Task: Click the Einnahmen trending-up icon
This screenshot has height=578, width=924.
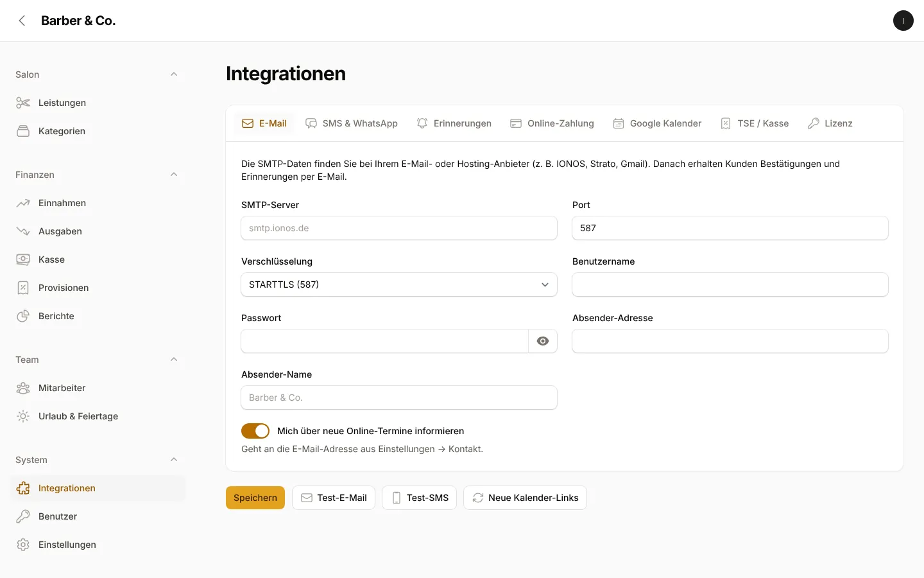Action: (x=23, y=203)
